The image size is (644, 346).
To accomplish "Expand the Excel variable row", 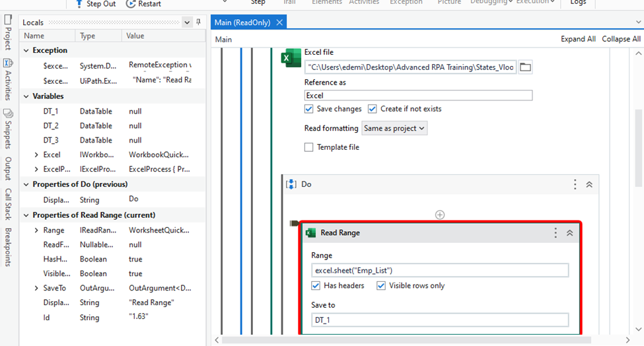I will tap(36, 155).
